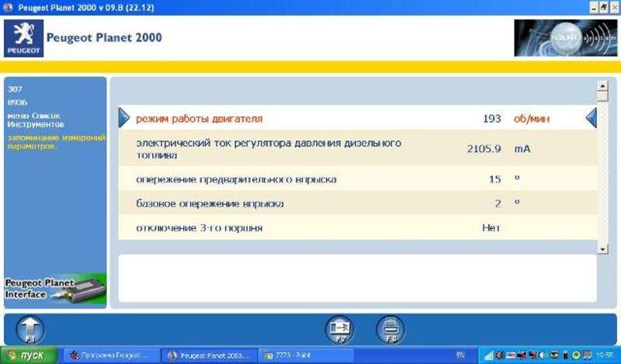Open the Windows 'пуск' Start button

[28, 355]
